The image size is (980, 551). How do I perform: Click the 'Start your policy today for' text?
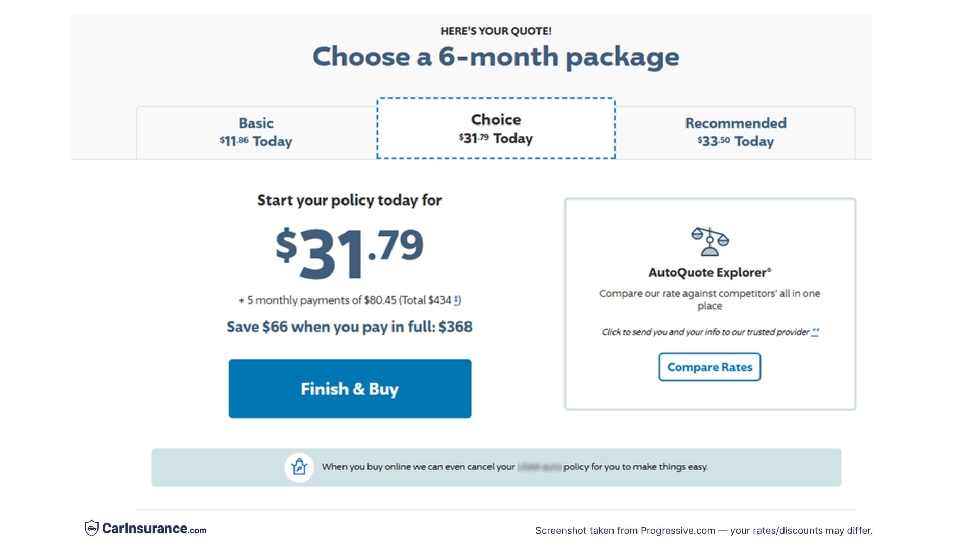(349, 201)
